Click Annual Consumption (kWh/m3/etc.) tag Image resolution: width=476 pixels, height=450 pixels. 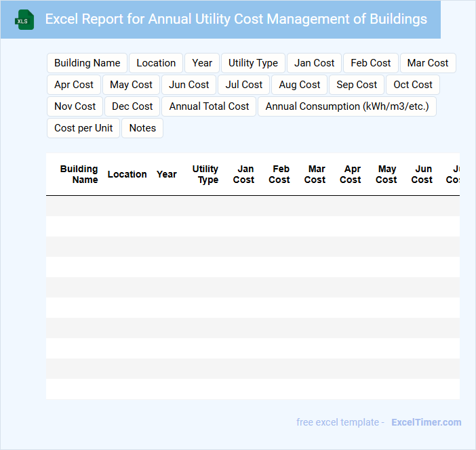pyautogui.click(x=346, y=106)
